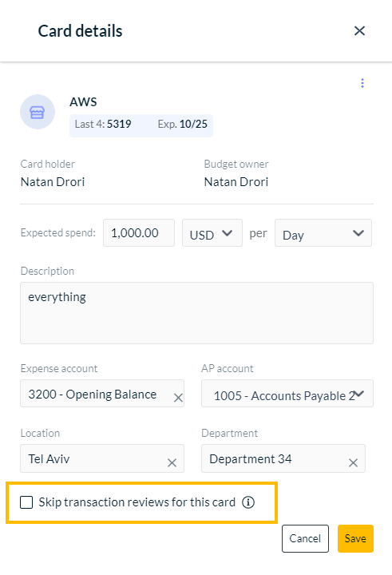Click the Card holder label
392x575 pixels.
pos(48,164)
